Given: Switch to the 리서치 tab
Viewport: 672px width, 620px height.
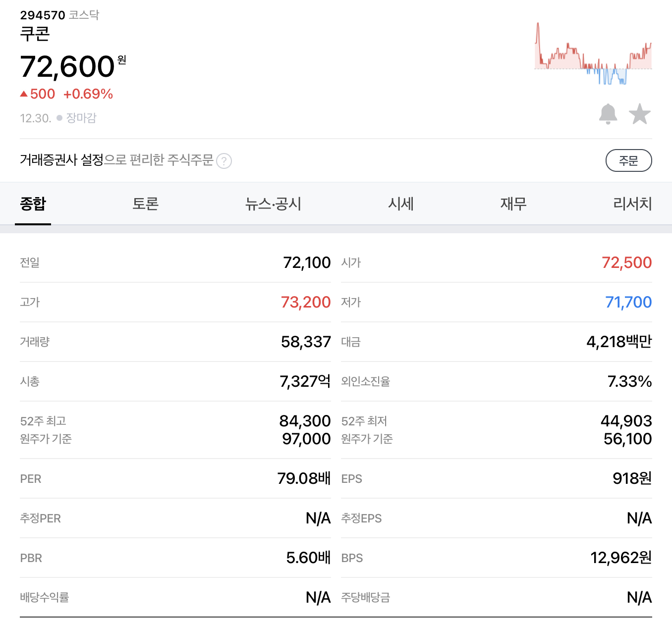Looking at the screenshot, I should pyautogui.click(x=632, y=204).
